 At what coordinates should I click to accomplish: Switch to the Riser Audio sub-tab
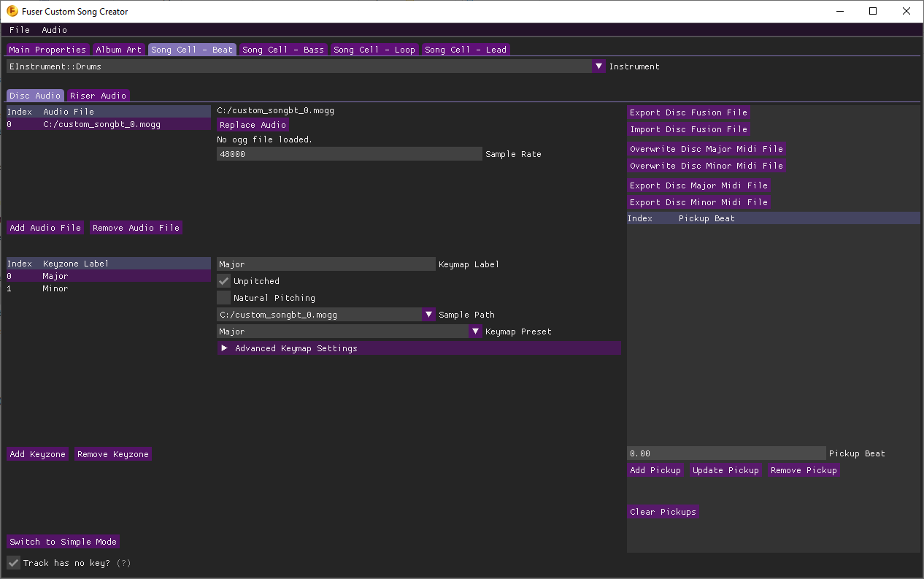click(99, 96)
